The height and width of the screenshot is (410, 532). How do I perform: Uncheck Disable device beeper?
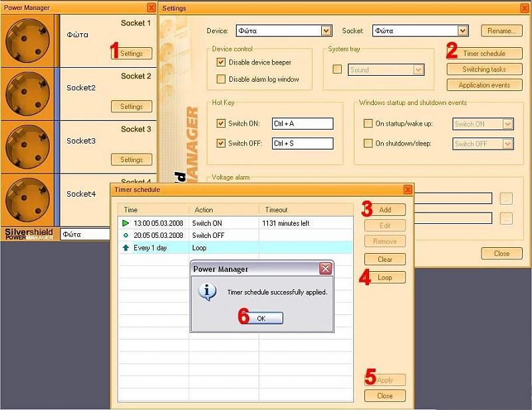(221, 62)
